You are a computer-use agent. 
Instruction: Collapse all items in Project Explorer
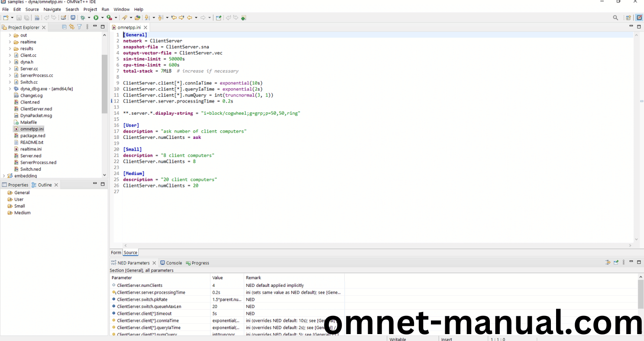[65, 27]
